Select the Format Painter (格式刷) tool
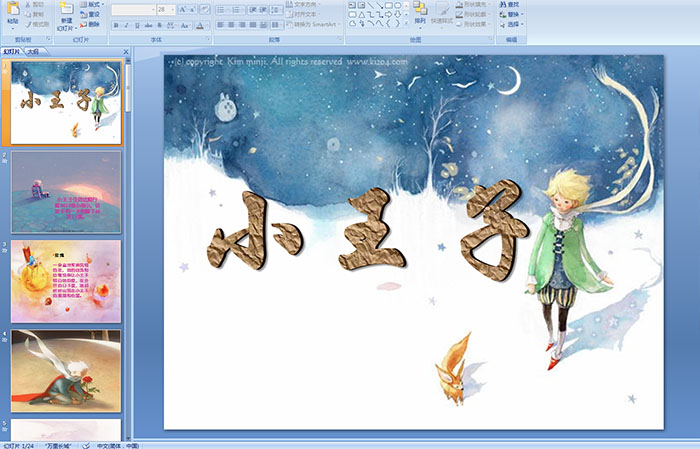 [x=37, y=24]
